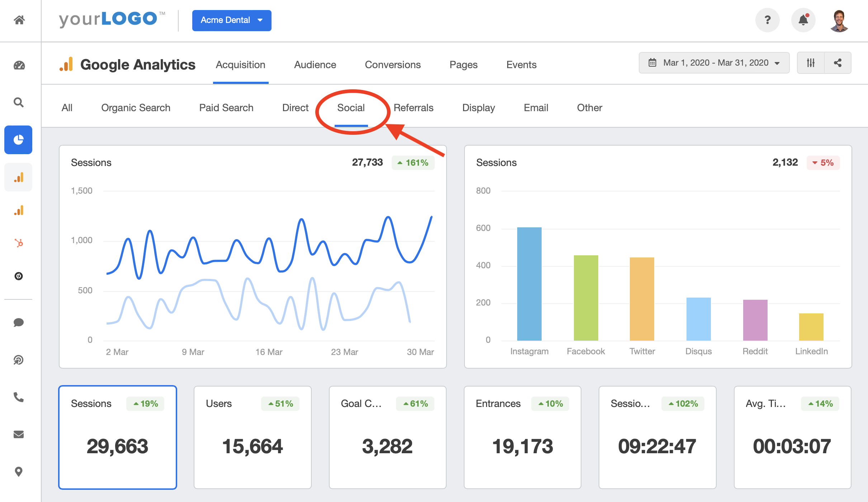Share the report using the share icon
Image resolution: width=868 pixels, height=502 pixels.
pos(838,62)
